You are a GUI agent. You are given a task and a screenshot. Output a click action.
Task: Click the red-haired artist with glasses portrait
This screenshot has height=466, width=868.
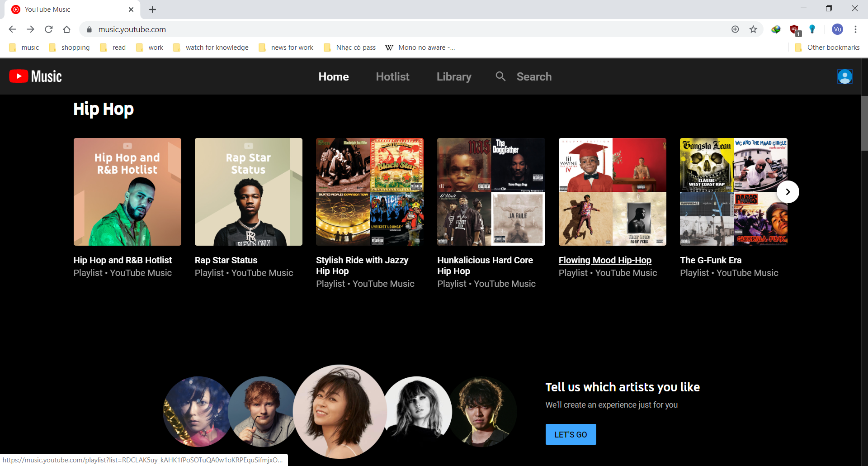262,412
